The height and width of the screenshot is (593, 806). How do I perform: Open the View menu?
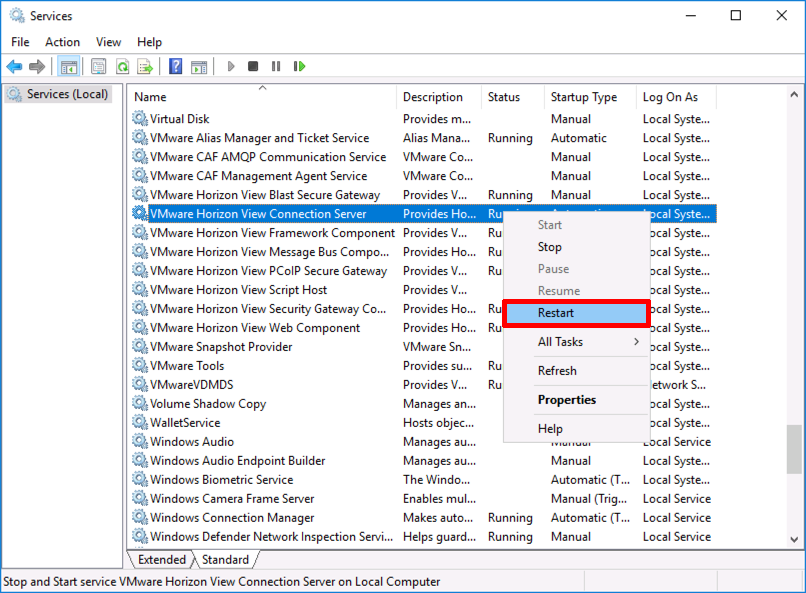(x=108, y=42)
